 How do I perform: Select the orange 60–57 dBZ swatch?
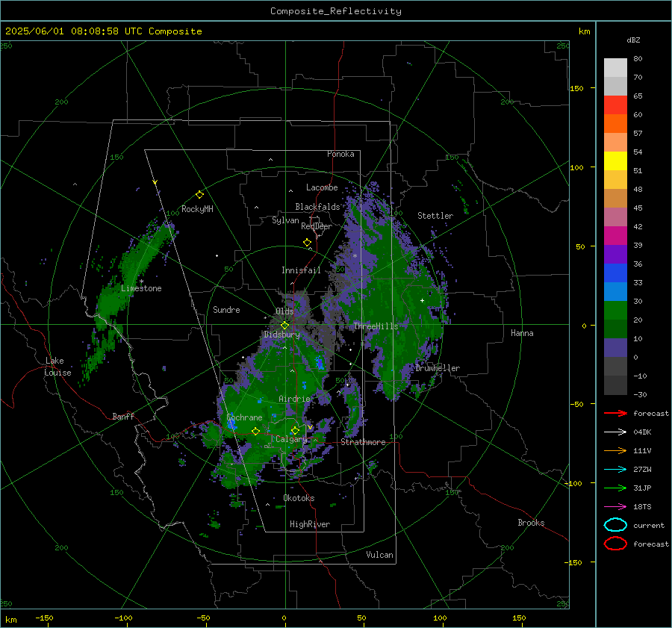pos(615,124)
